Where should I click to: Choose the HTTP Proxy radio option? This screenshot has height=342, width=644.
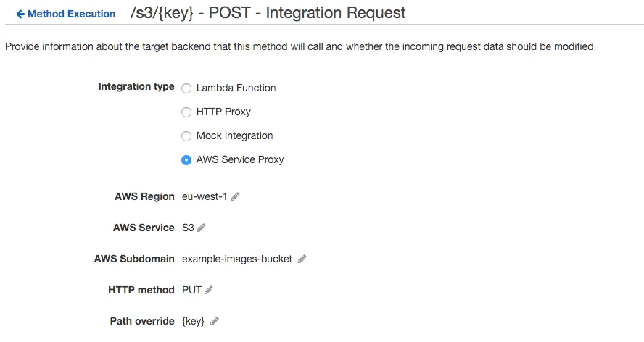tap(186, 112)
